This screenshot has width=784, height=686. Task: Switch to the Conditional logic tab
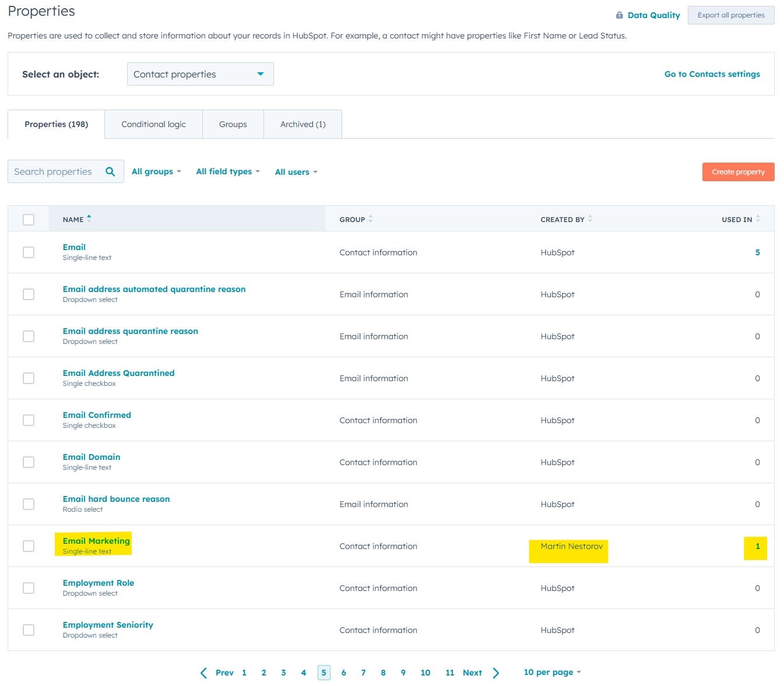click(153, 124)
